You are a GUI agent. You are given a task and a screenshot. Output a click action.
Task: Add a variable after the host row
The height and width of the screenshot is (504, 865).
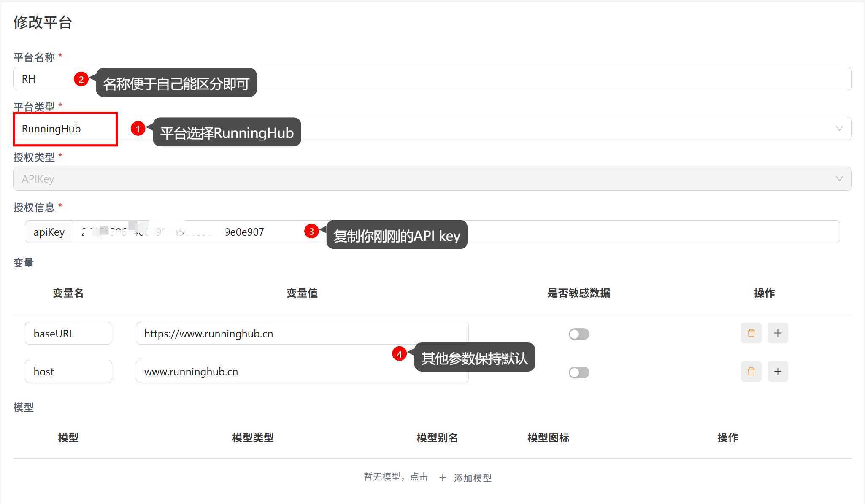778,372
